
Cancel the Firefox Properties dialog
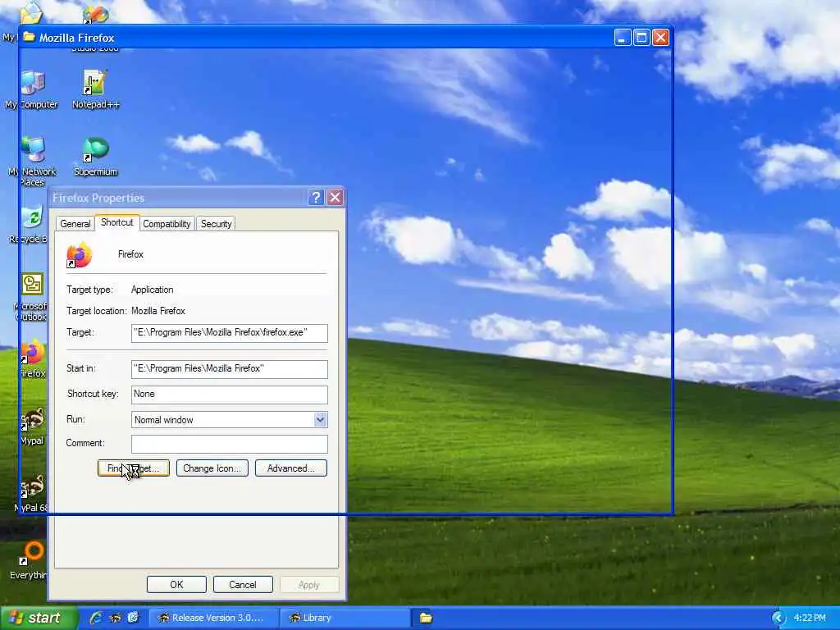coord(243,584)
